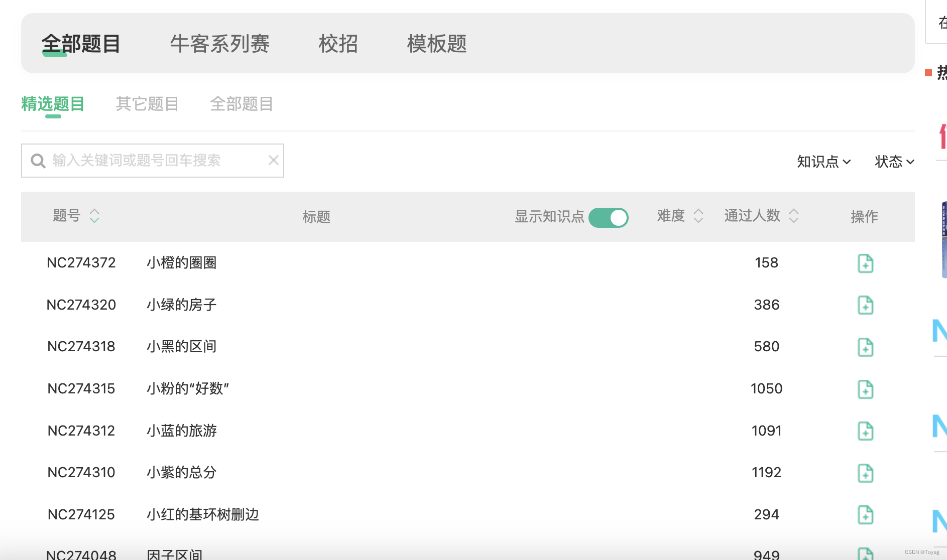Click the add icon for 小橙的圈圈
Viewport: 947px width, 560px height.
866,263
